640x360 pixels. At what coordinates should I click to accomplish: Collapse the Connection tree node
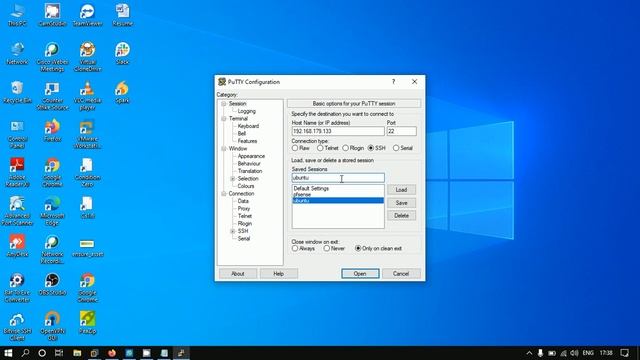[x=224, y=193]
